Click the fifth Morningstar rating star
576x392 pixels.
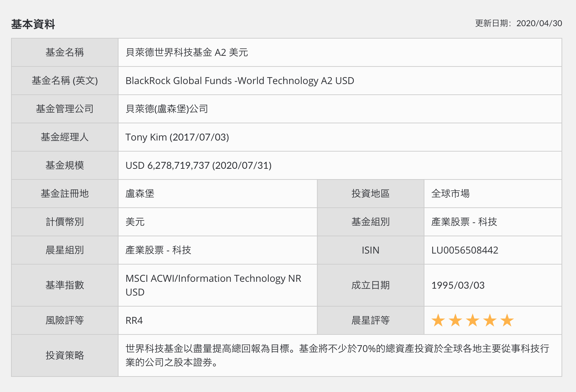click(506, 320)
